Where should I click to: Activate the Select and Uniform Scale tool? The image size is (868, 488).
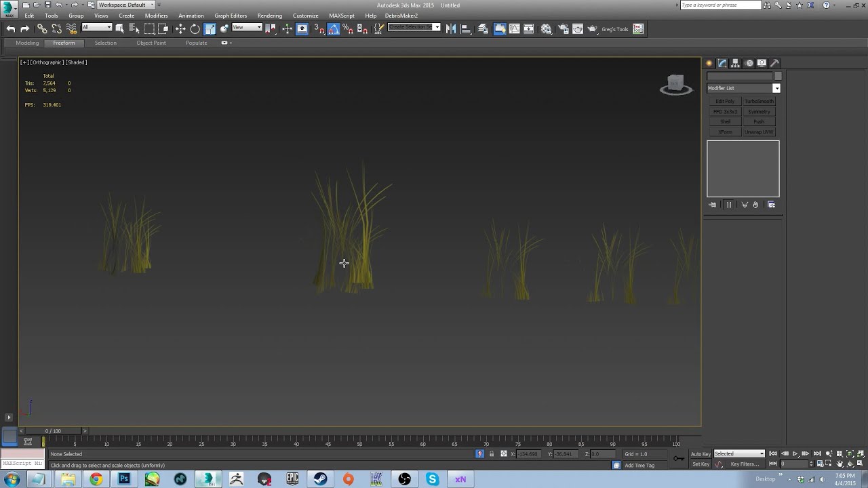[x=210, y=28]
